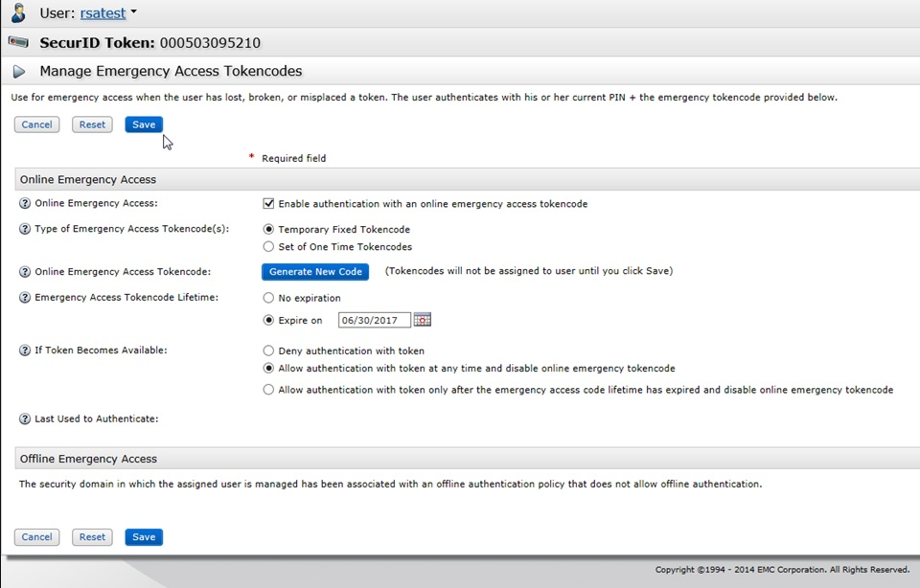
Task: Select Deny authentication with token
Action: (x=269, y=350)
